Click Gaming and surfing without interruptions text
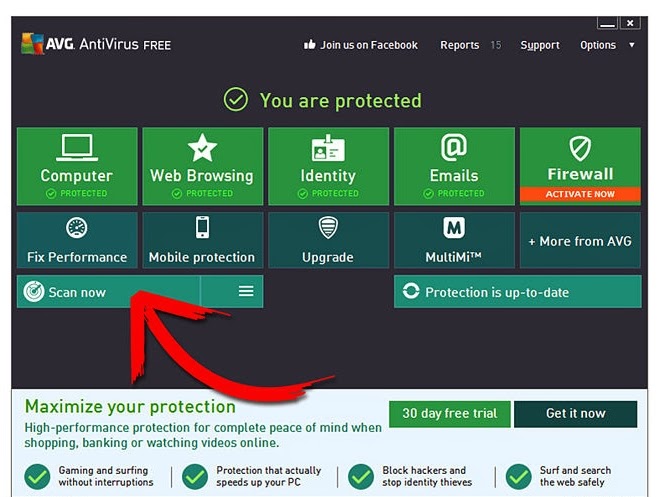This screenshot has width=665, height=497. [x=106, y=476]
